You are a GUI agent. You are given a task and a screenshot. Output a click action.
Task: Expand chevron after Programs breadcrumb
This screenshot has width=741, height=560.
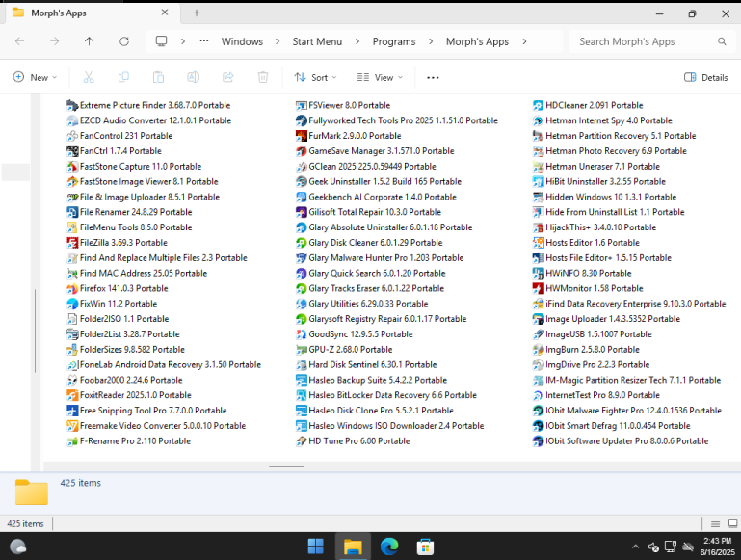(431, 41)
